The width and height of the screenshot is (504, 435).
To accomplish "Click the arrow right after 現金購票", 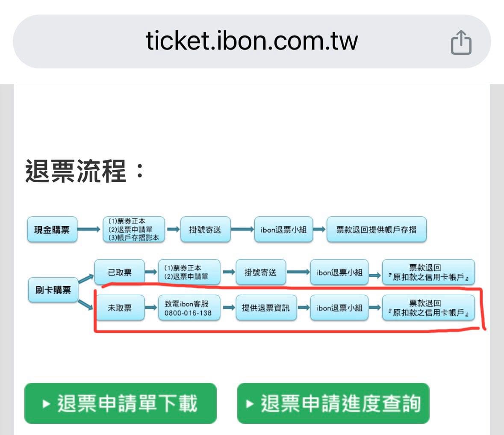I will [89, 229].
